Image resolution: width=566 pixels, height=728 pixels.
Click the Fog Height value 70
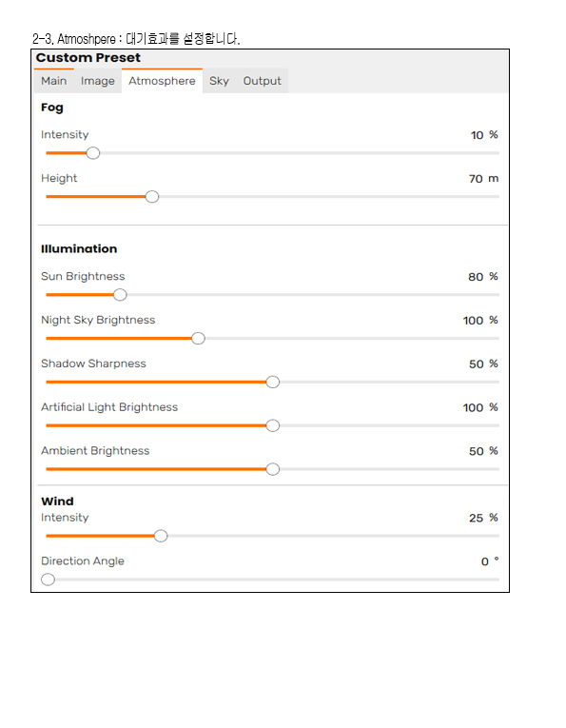click(x=476, y=179)
